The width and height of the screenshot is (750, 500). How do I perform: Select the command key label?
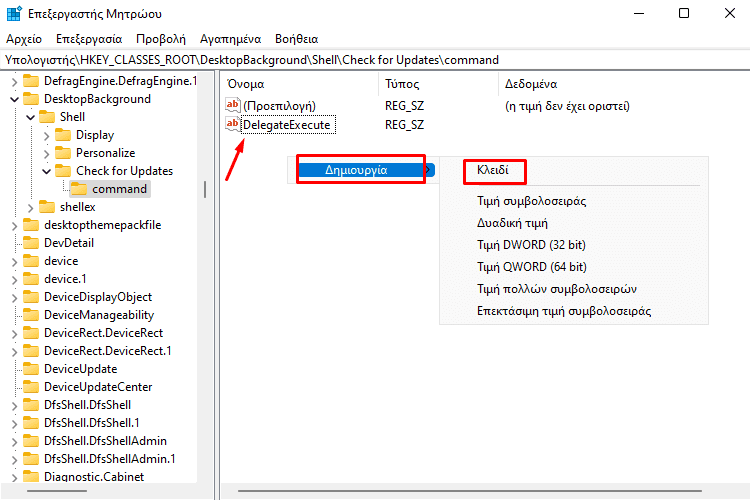click(x=119, y=189)
